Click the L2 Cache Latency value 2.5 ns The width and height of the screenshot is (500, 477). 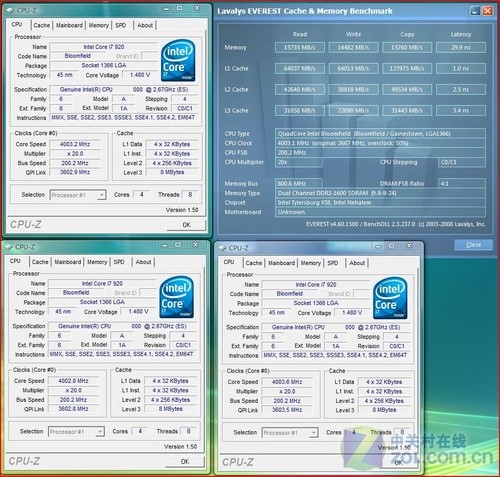coord(461,90)
